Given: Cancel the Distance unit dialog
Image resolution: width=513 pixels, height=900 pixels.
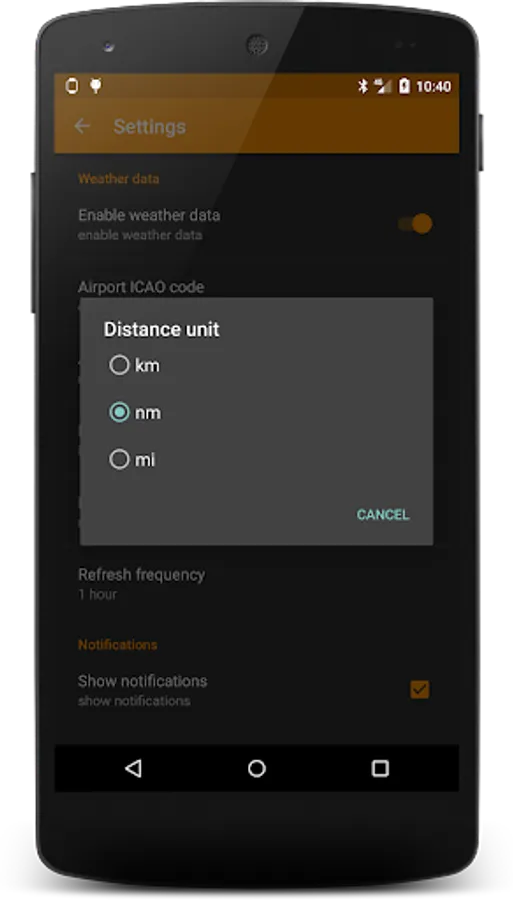Looking at the screenshot, I should pyautogui.click(x=383, y=515).
